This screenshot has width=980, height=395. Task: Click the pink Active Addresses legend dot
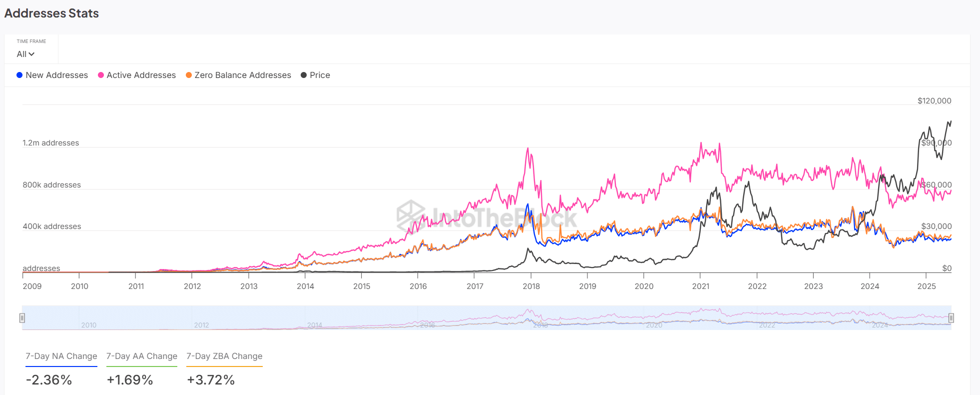pos(101,75)
